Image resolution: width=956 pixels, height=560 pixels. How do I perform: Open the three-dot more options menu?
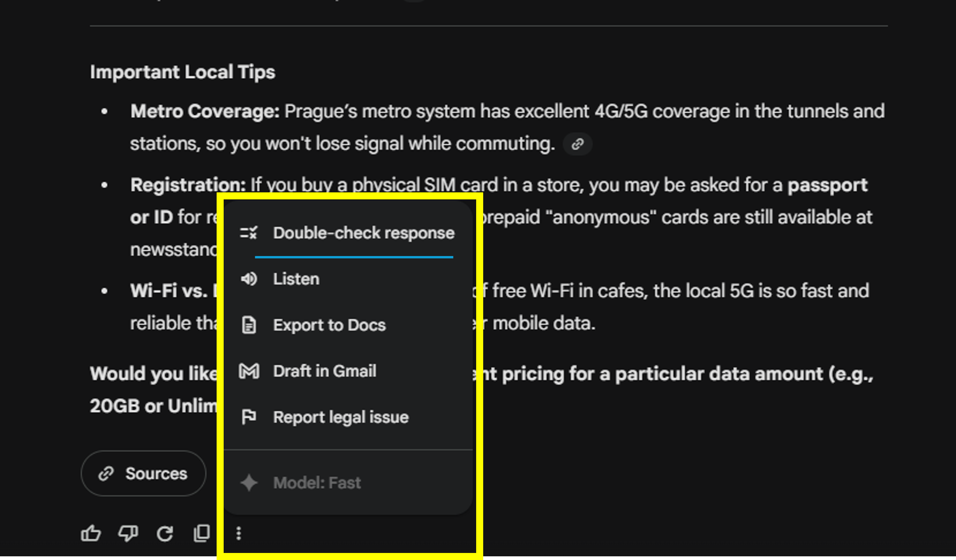239,533
